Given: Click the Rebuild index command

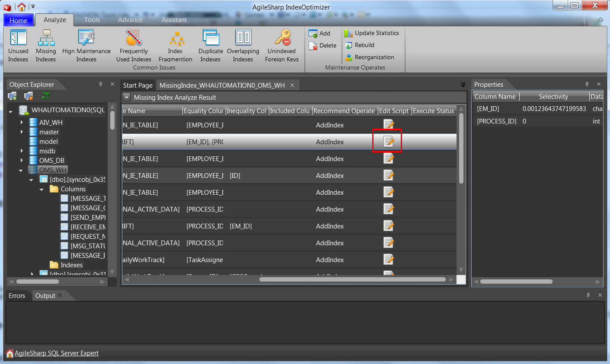Looking at the screenshot, I should coord(359,45).
